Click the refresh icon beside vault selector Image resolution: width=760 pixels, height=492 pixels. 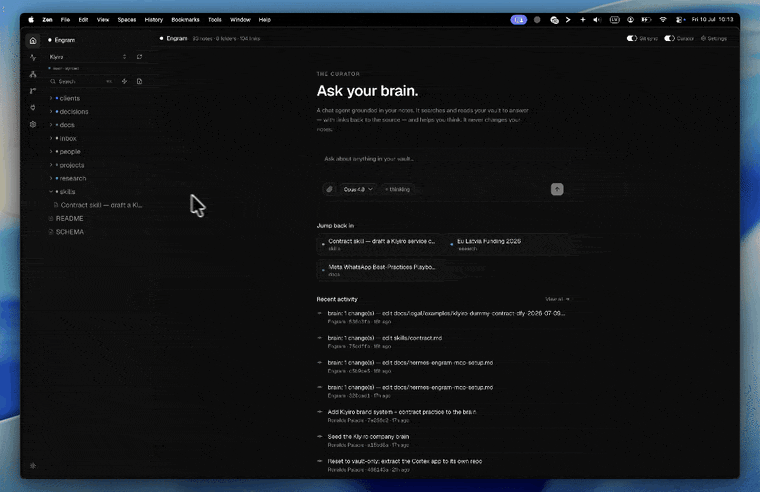(x=140, y=57)
